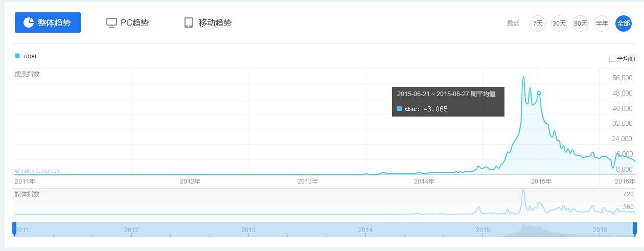The height and width of the screenshot is (251, 644).
Task: Select the 全部 full range button
Action: pos(624,23)
